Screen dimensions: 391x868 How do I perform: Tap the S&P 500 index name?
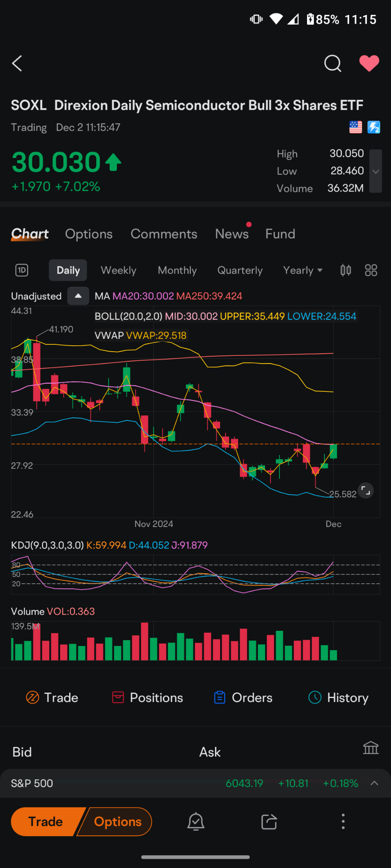point(32,783)
